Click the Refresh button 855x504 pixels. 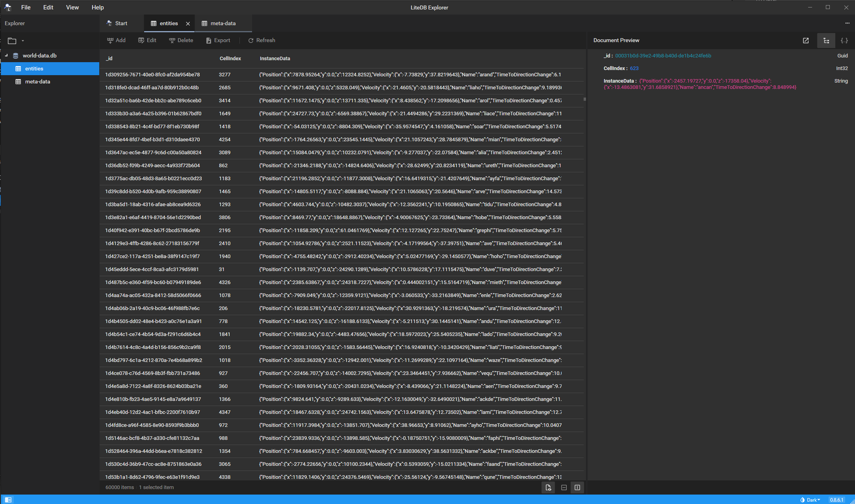262,40
